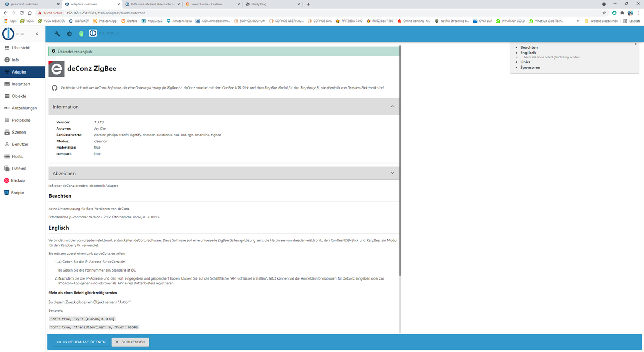Switch to Sweet Home - Grafana tab
Screen dimensions: 644x352
coord(211,4)
